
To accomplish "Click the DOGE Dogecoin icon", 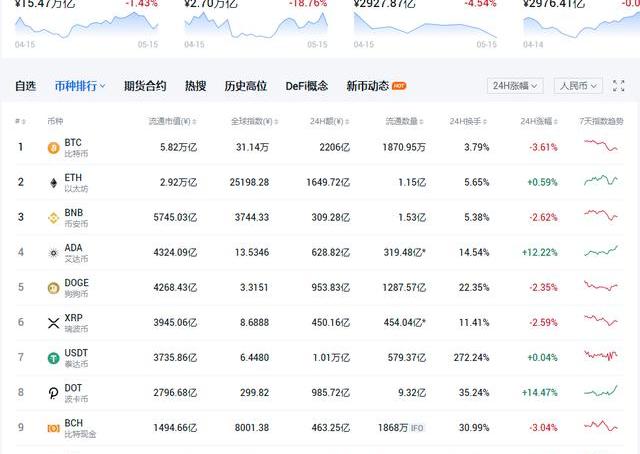I will click(x=53, y=288).
